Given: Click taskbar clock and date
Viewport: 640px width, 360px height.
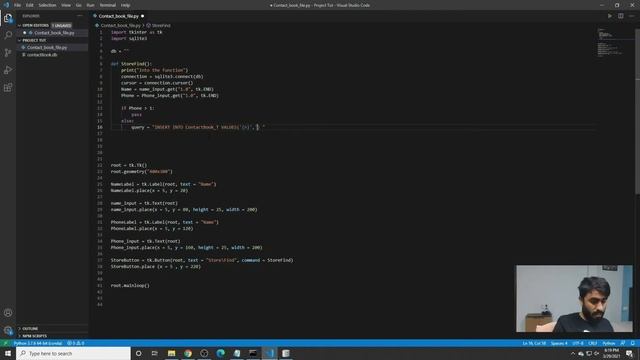Looking at the screenshot, I should pos(611,353).
